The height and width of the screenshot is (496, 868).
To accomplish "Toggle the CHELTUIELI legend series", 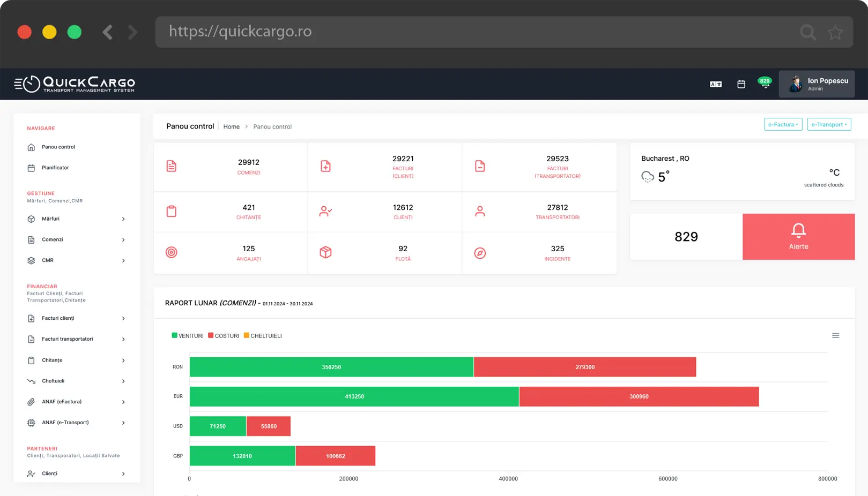I will tap(263, 336).
